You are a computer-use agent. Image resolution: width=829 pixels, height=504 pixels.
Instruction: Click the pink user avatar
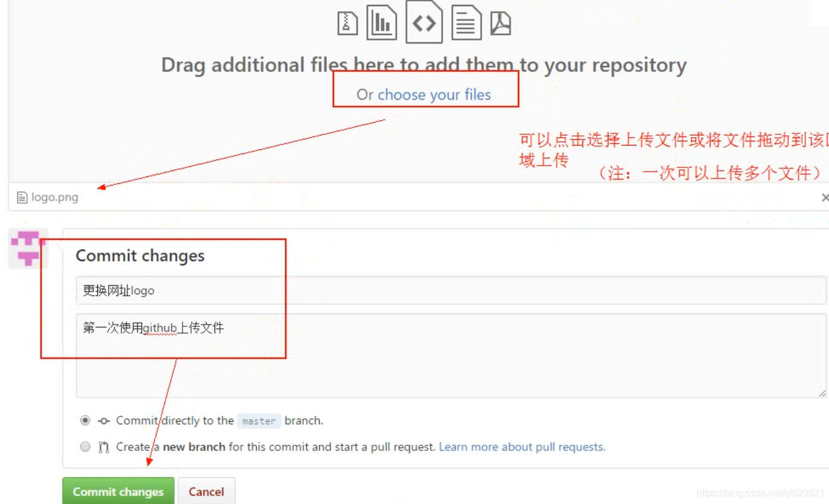[x=28, y=248]
